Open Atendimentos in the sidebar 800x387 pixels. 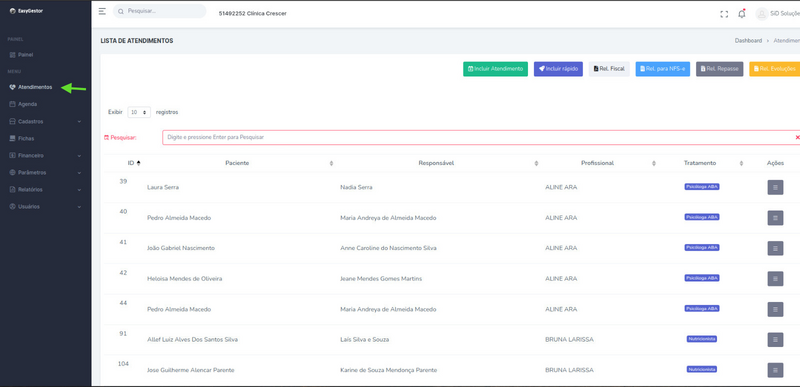[31, 87]
